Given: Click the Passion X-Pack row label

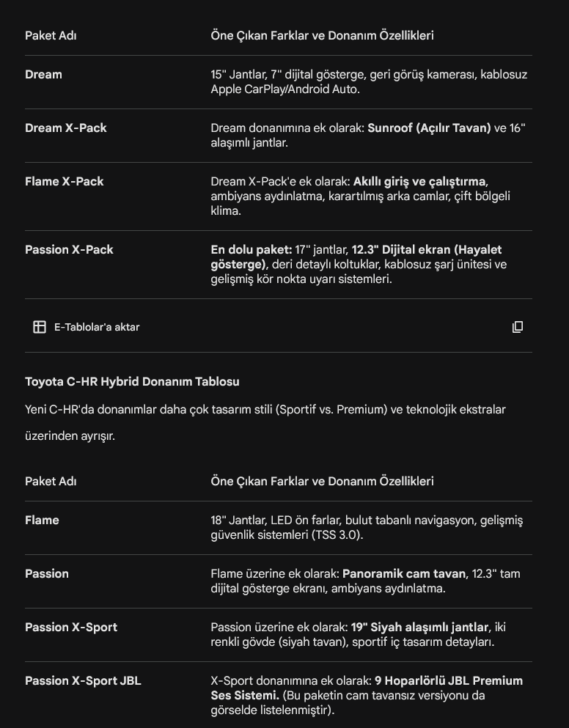Looking at the screenshot, I should (x=69, y=250).
